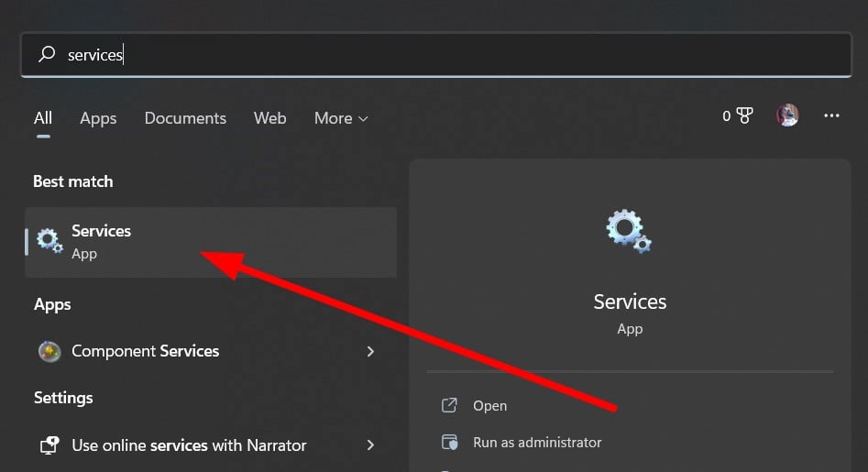Select the All tab
Viewport: 868px width, 472px height.
point(43,118)
